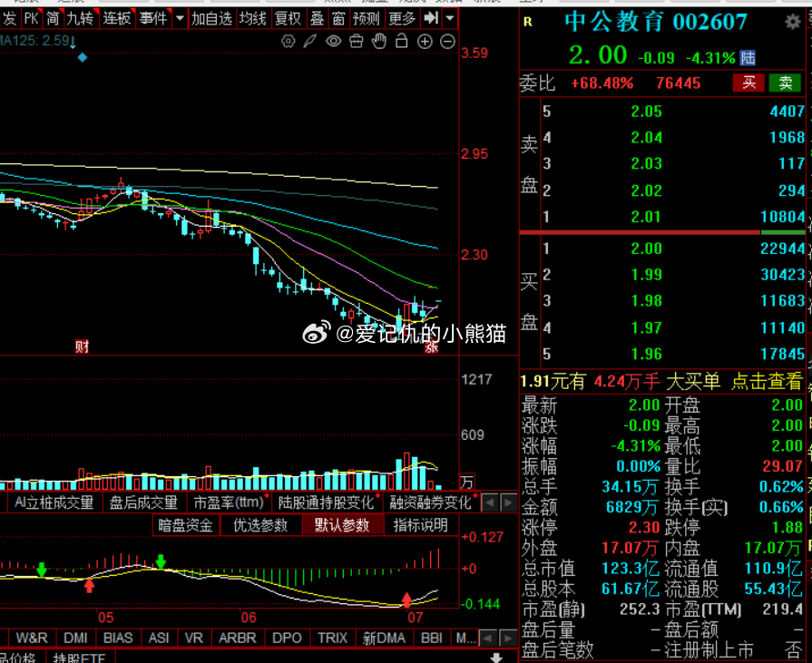Switch to 市盈率(ttm) tab
Screen dimensions: 812x663
point(229,502)
